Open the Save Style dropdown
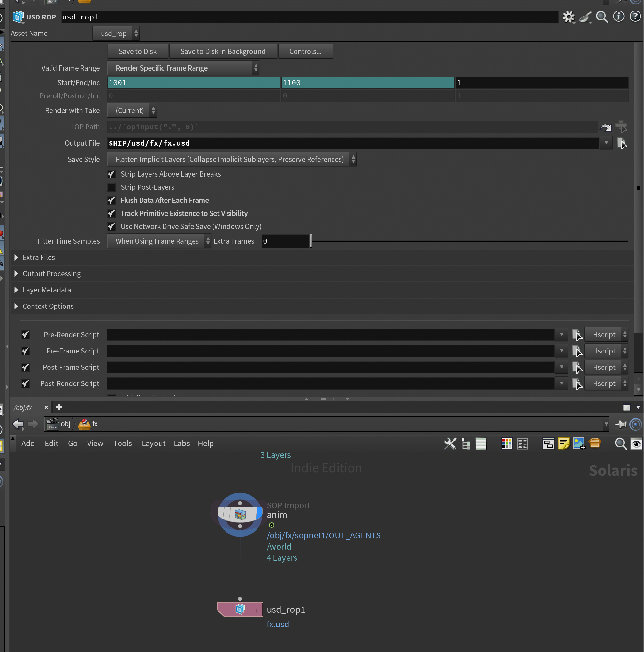The width and height of the screenshot is (644, 652). pos(232,159)
